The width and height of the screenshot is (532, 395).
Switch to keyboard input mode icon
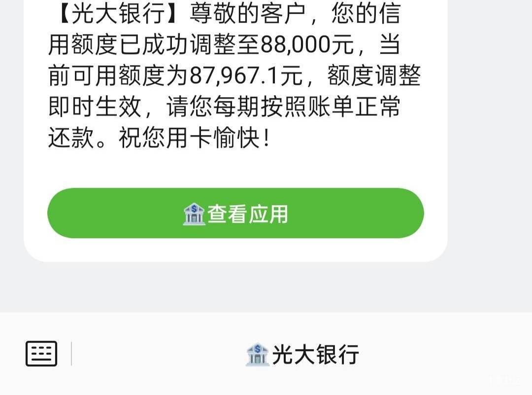[x=41, y=354]
